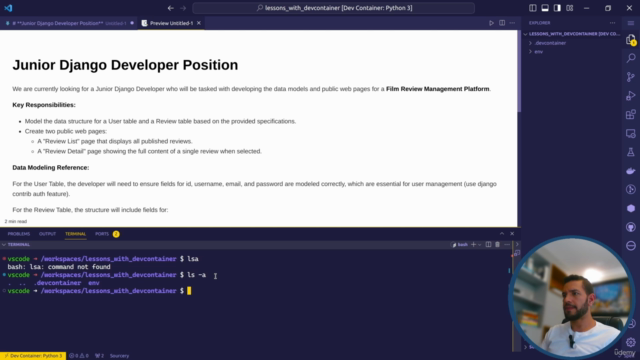
Task: Click the command center search box
Action: (x=333, y=8)
